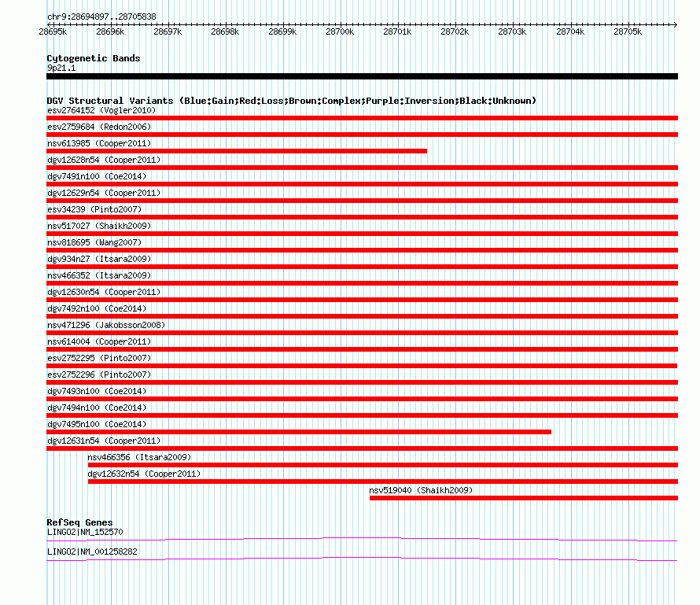Click the magenta LINGO2 NM_001258282 transcript line
The height and width of the screenshot is (605, 700).
362,559
